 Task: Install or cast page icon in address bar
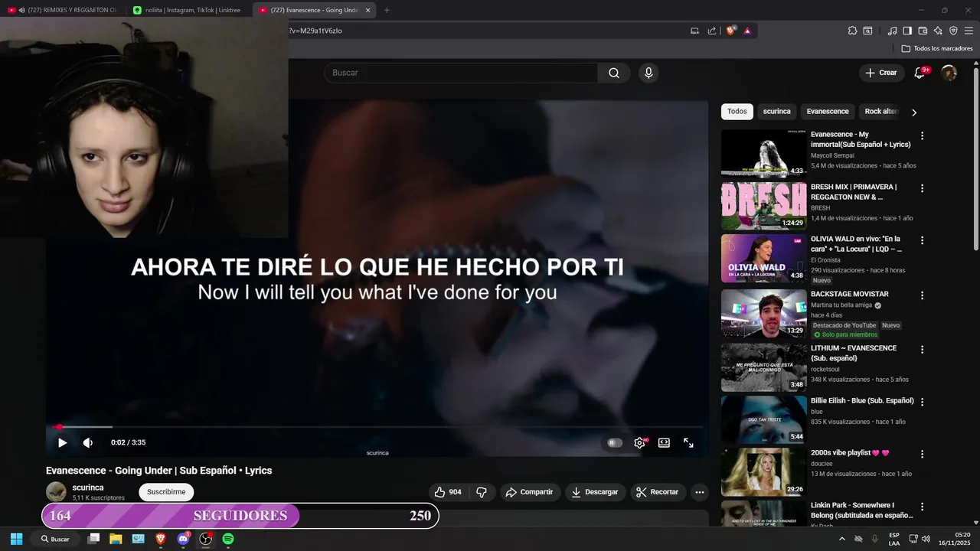(694, 31)
